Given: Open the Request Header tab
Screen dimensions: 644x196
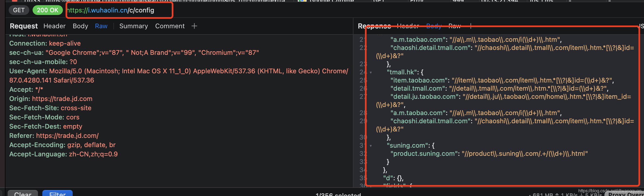Looking at the screenshot, I should pyautogui.click(x=55, y=26).
